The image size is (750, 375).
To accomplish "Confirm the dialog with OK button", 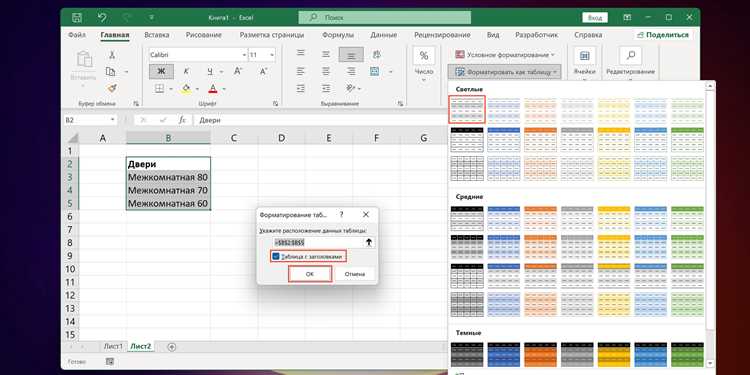I will coord(310,274).
